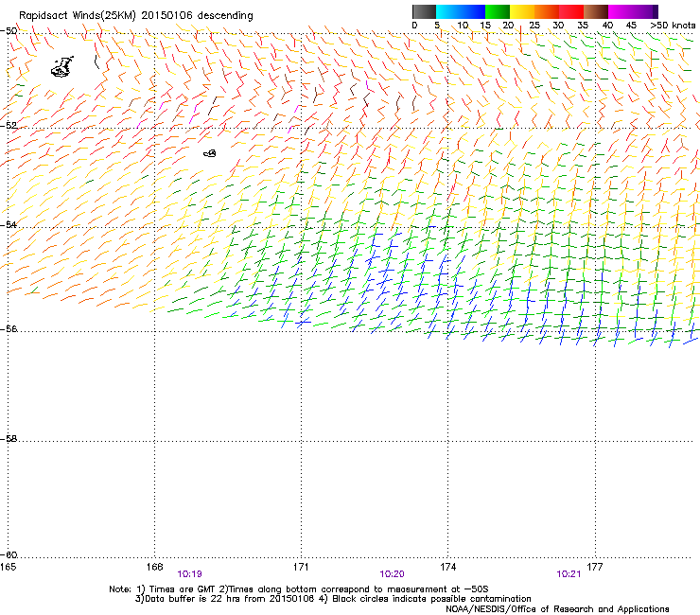Click the green 15-20 knots legend swatch

[x=497, y=11]
